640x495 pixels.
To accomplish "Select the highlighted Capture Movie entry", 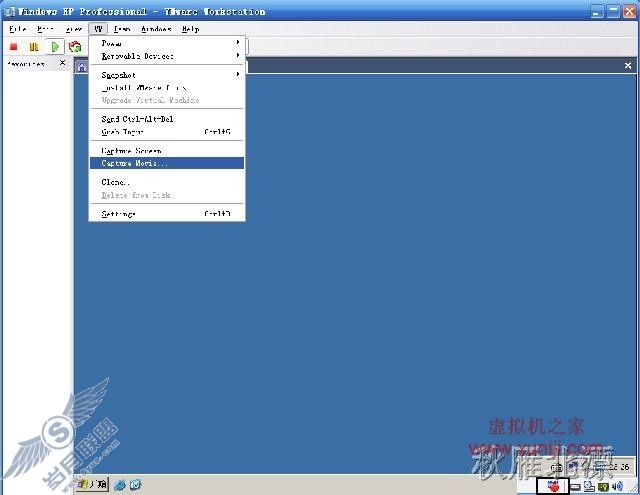I will pyautogui.click(x=167, y=163).
